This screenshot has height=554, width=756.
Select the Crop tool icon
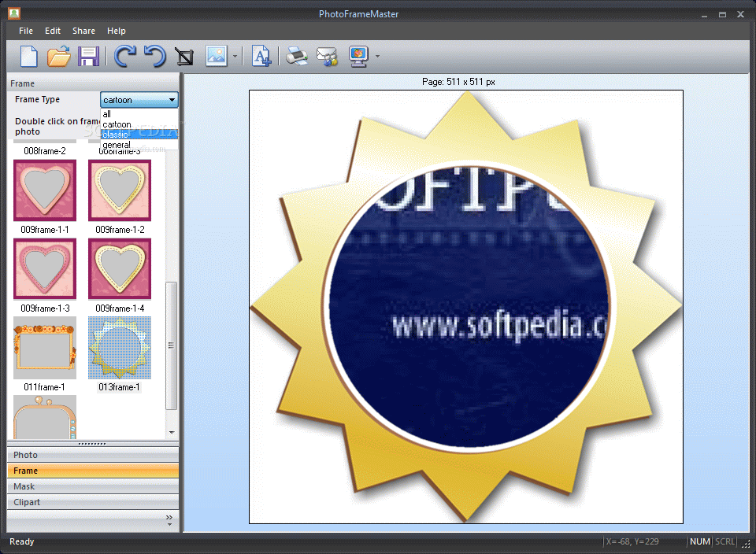click(184, 57)
